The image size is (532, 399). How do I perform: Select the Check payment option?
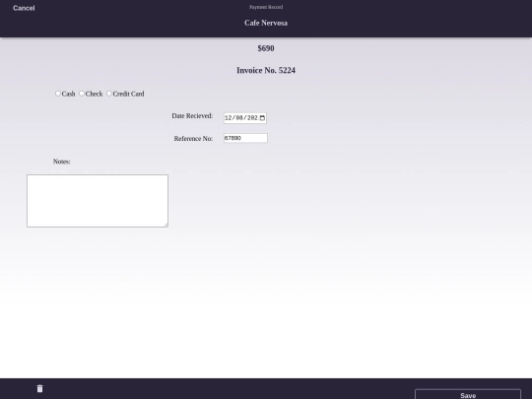pyautogui.click(x=82, y=94)
